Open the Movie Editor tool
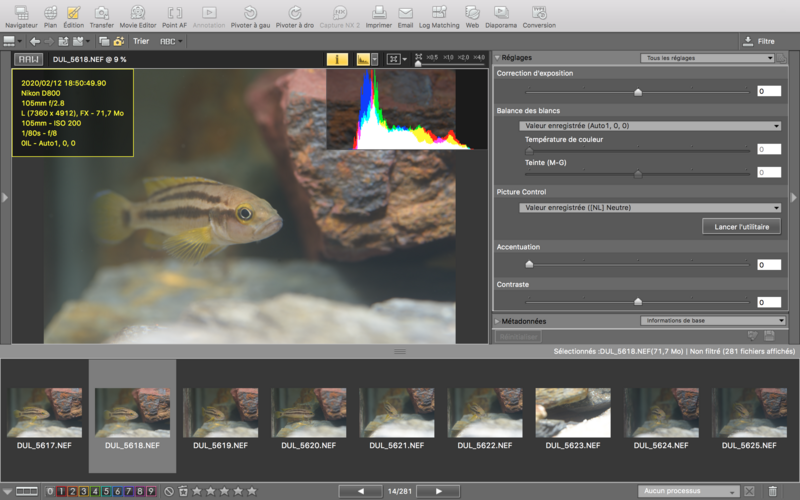The width and height of the screenshot is (800, 500). point(137,15)
